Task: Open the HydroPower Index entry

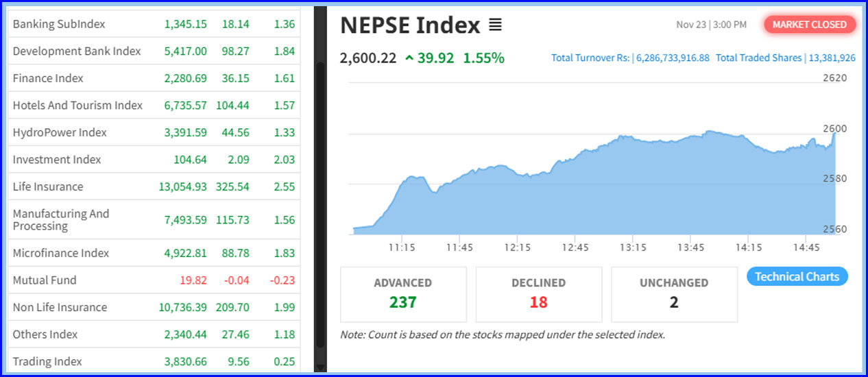Action: click(60, 132)
